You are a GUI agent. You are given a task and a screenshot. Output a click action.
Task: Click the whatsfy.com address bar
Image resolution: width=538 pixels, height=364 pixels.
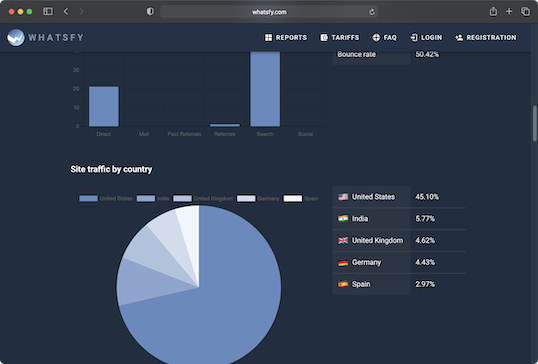[269, 12]
